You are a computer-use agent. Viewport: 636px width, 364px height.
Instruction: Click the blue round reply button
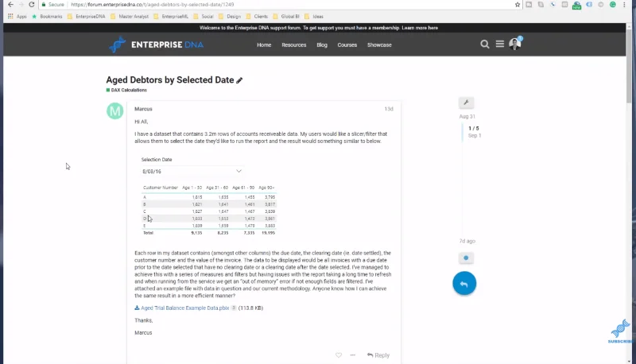click(464, 284)
